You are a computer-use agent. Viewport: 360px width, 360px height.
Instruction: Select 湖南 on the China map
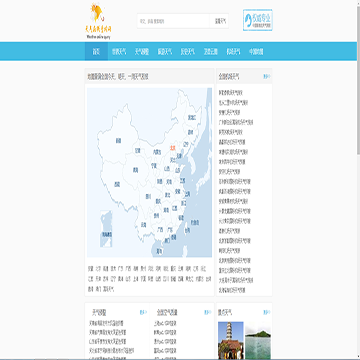(x=166, y=210)
